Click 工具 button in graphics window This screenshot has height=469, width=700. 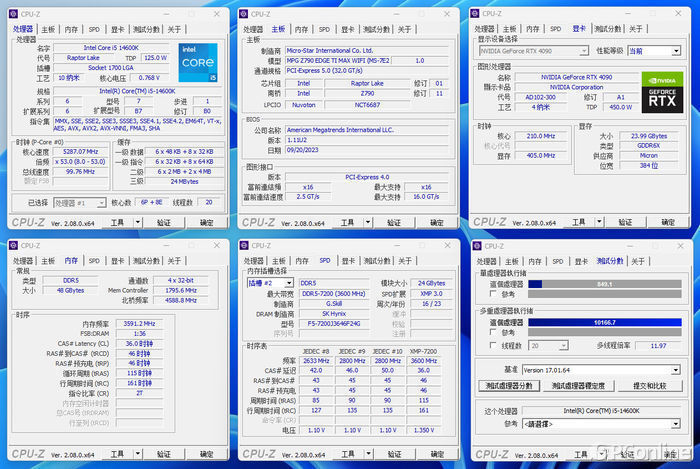579,221
